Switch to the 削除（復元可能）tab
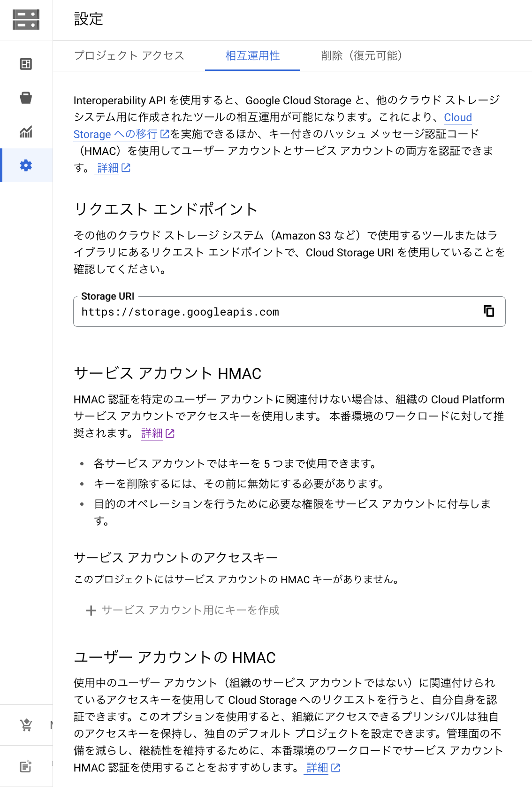 pyautogui.click(x=361, y=56)
